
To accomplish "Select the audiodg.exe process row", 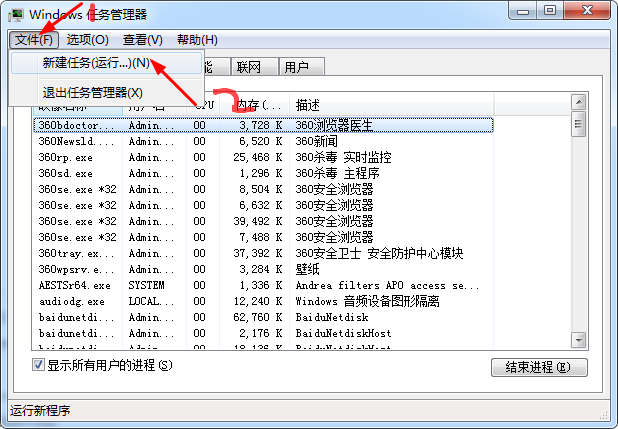I will [263, 301].
